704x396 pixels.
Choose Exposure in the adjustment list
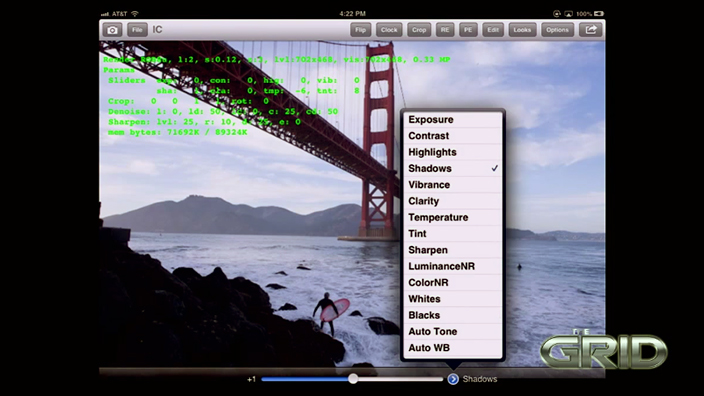(453, 119)
